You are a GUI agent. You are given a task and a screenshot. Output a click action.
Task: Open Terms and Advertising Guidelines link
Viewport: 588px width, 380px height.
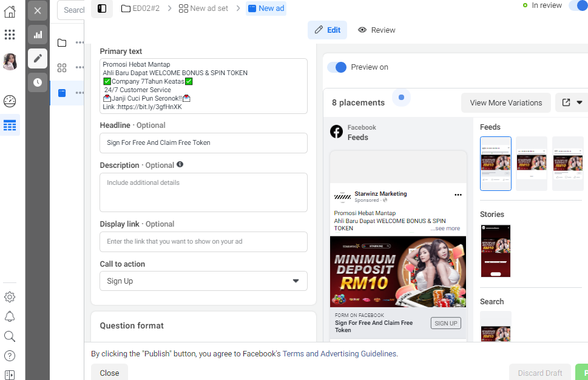[340, 354]
